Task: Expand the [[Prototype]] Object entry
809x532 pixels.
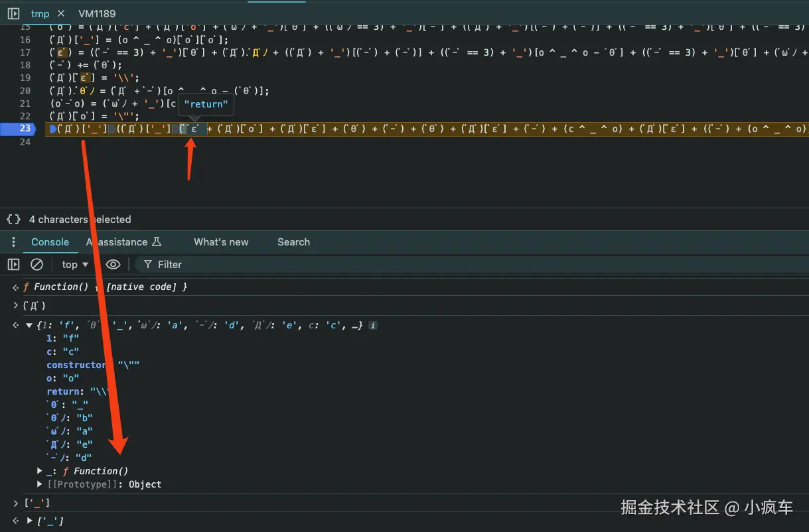Action: point(40,484)
